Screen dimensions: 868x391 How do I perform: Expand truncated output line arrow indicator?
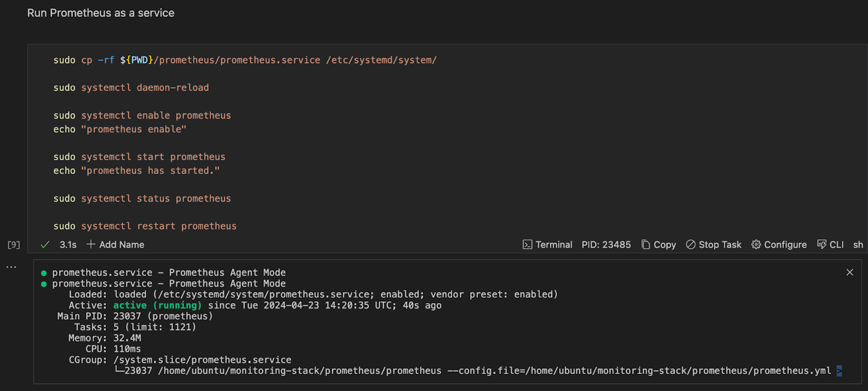coord(839,371)
